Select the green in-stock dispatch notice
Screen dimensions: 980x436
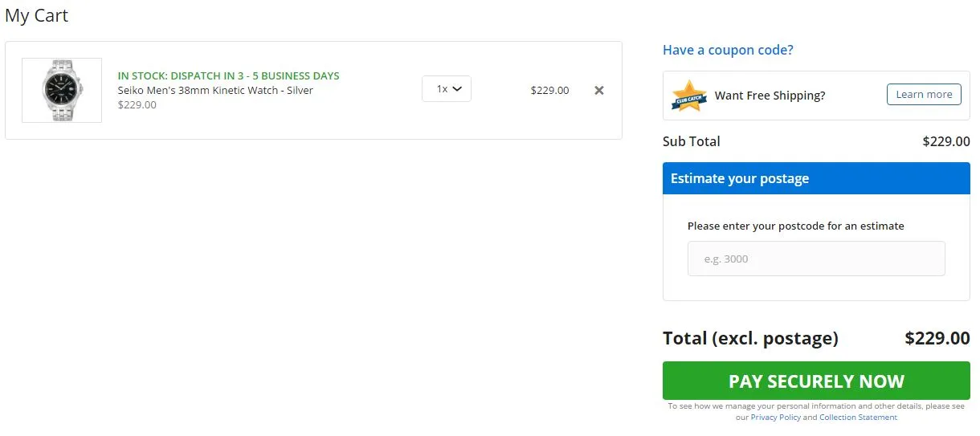click(228, 75)
